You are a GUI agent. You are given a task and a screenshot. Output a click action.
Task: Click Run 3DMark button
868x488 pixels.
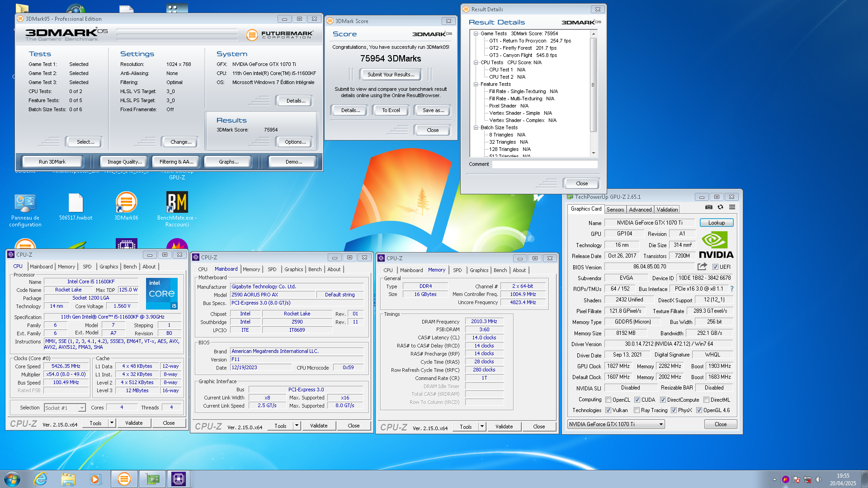52,162
